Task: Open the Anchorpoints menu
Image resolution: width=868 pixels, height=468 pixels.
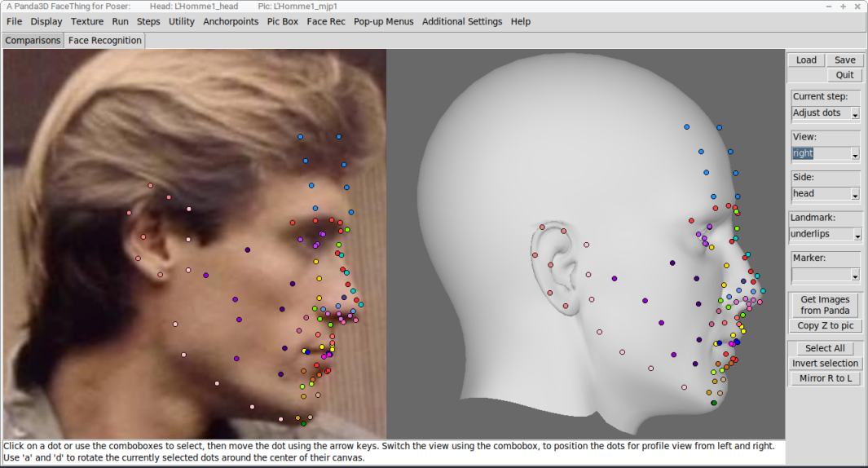Action: (231, 21)
